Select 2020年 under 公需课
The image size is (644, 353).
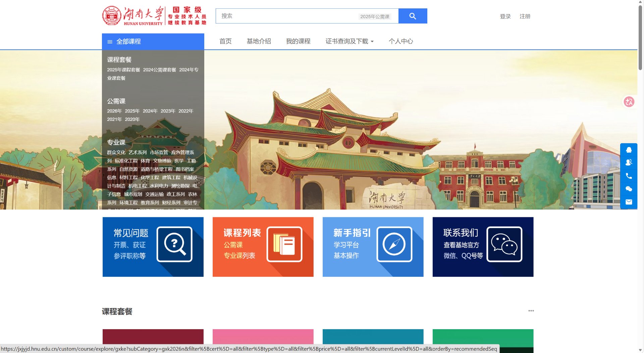[132, 120]
